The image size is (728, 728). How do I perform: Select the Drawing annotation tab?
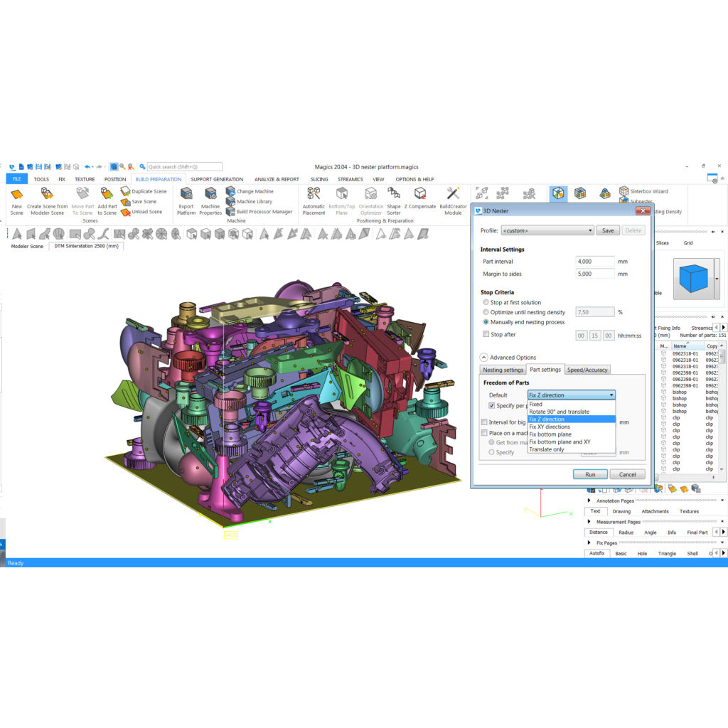click(x=621, y=511)
